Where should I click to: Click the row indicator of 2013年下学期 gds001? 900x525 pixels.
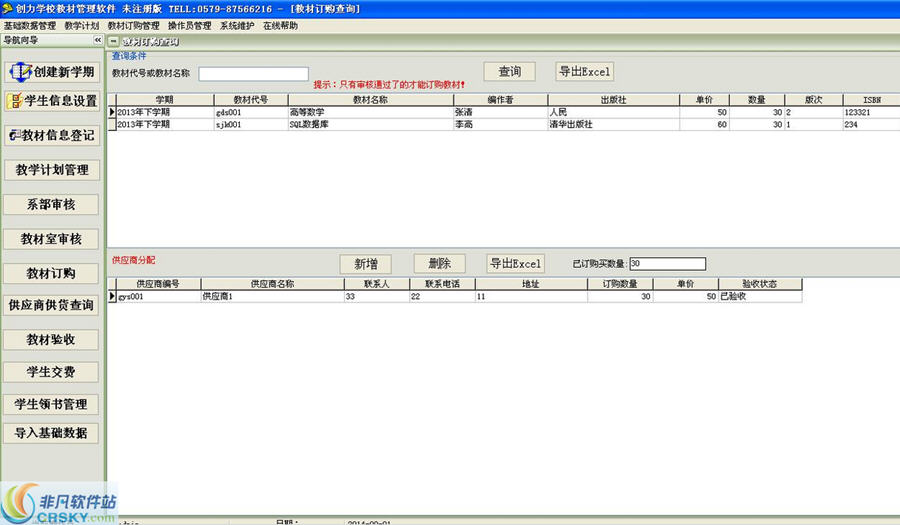(x=112, y=112)
